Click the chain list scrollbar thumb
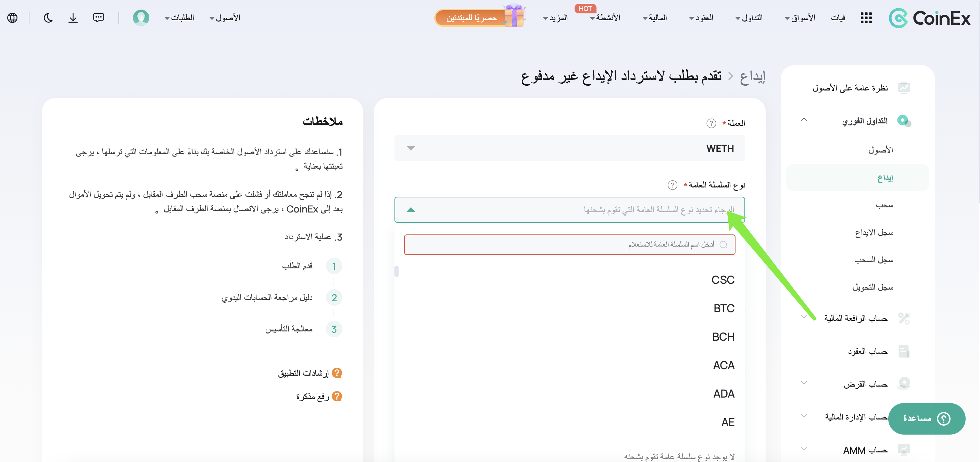Image resolution: width=980 pixels, height=462 pixels. [397, 271]
